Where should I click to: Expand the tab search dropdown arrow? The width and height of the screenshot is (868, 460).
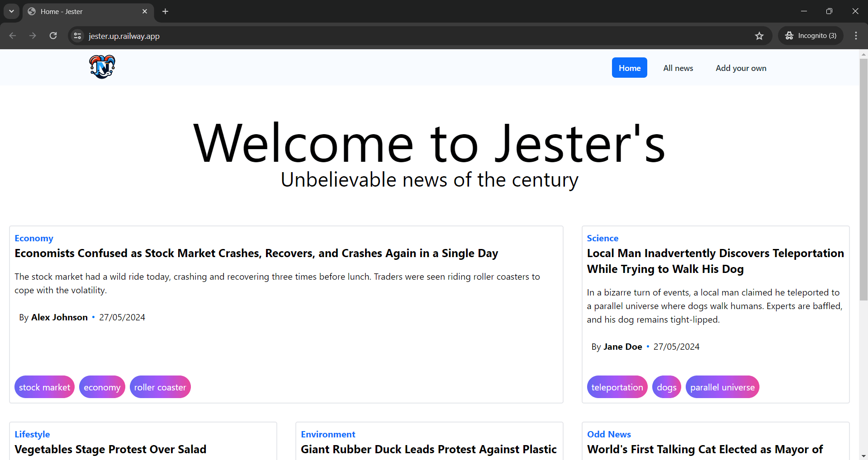(11, 11)
